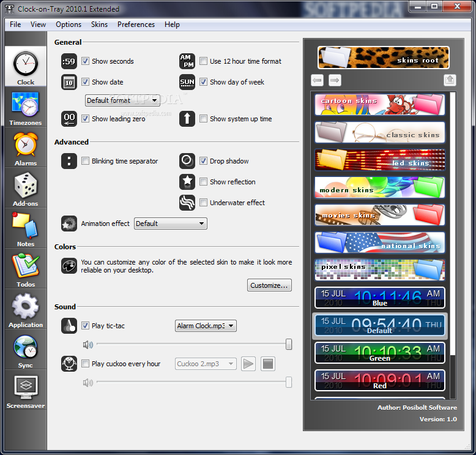Screen dimensions: 476x455
Task: Go up one skins folder level
Action: 450,80
